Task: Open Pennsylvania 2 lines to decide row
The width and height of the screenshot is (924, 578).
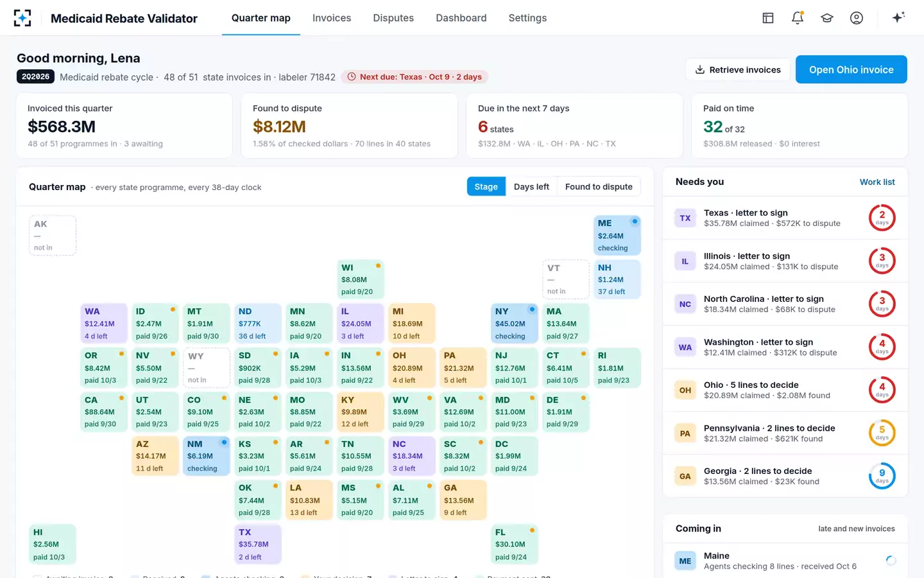Action: pyautogui.click(x=785, y=433)
